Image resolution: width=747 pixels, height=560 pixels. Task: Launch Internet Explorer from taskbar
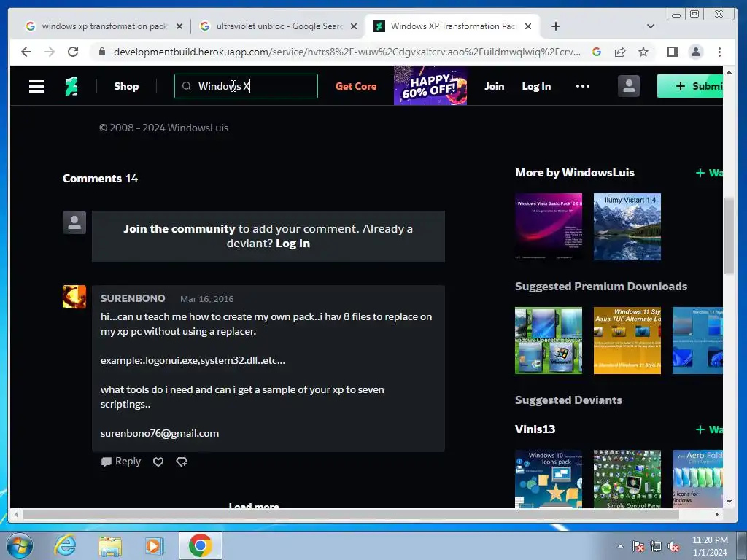click(x=65, y=545)
